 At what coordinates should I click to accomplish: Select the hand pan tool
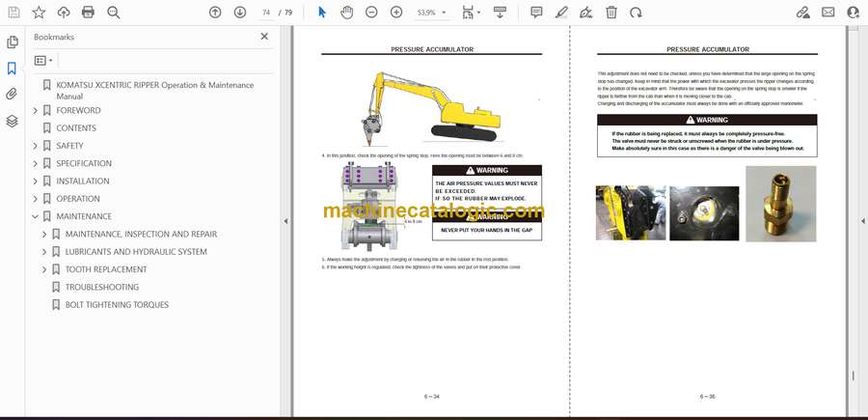click(x=346, y=13)
